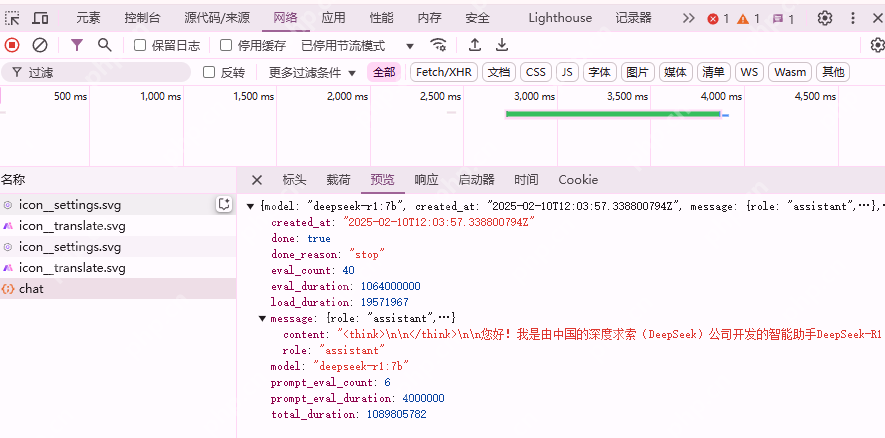The width and height of the screenshot is (885, 438).
Task: Show more tabs double chevron
Action: [688, 18]
